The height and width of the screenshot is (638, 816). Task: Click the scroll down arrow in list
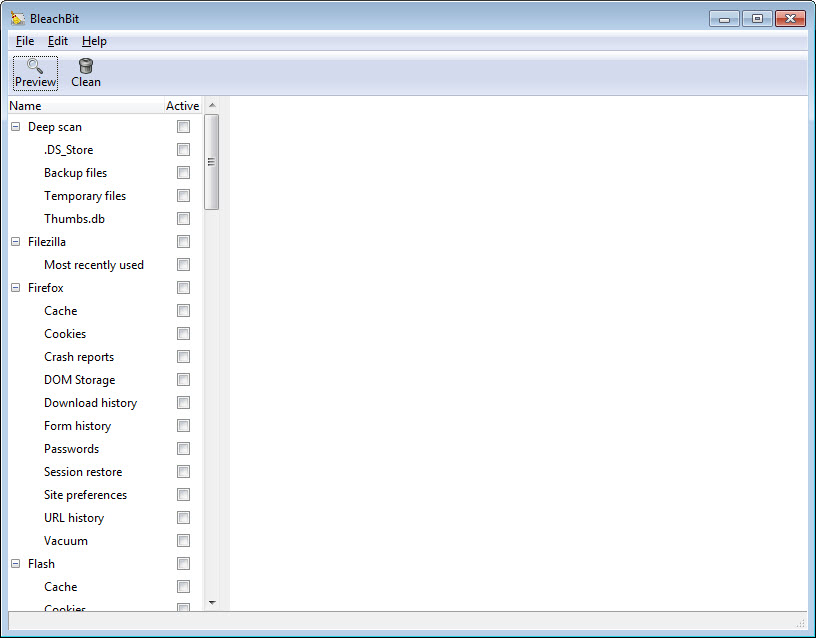(211, 603)
